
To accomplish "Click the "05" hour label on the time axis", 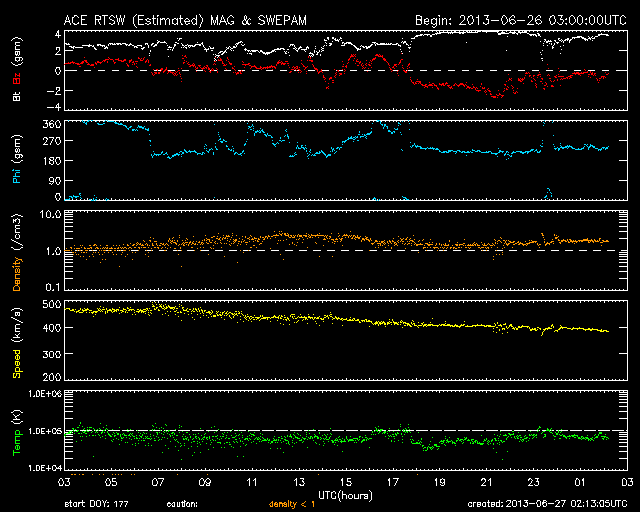I will point(111,482).
